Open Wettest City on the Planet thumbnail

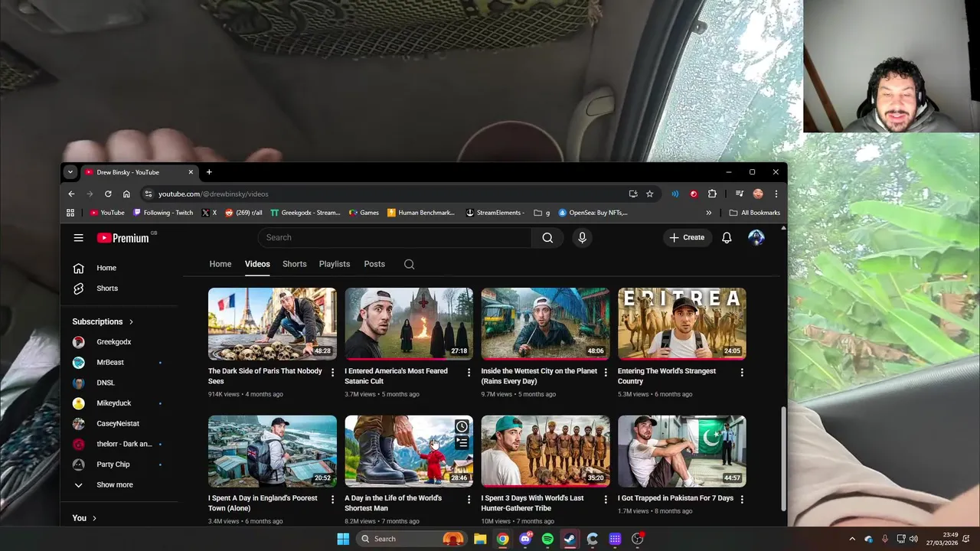545,324
